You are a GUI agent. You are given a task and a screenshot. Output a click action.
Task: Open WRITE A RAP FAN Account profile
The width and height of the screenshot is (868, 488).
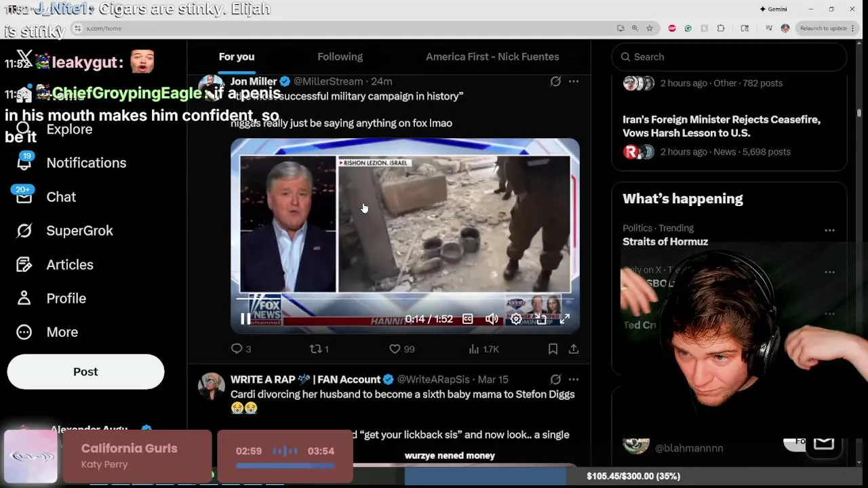click(x=305, y=380)
